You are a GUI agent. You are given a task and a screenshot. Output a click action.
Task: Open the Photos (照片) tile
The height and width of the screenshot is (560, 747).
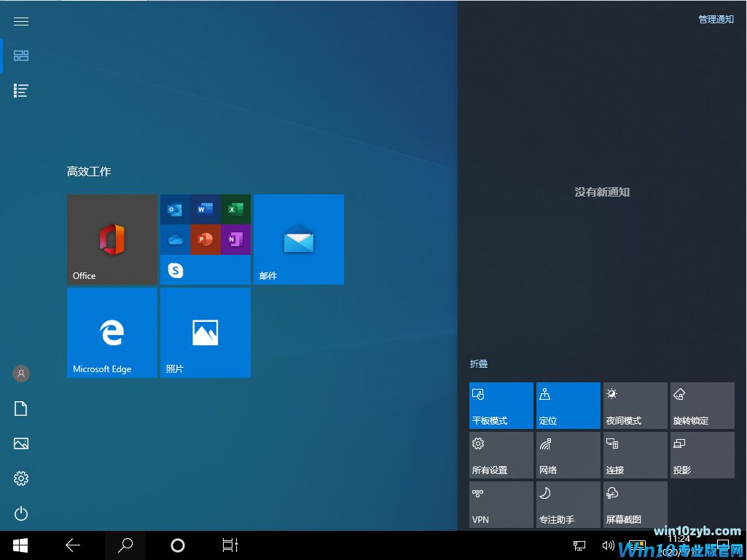pos(206,332)
